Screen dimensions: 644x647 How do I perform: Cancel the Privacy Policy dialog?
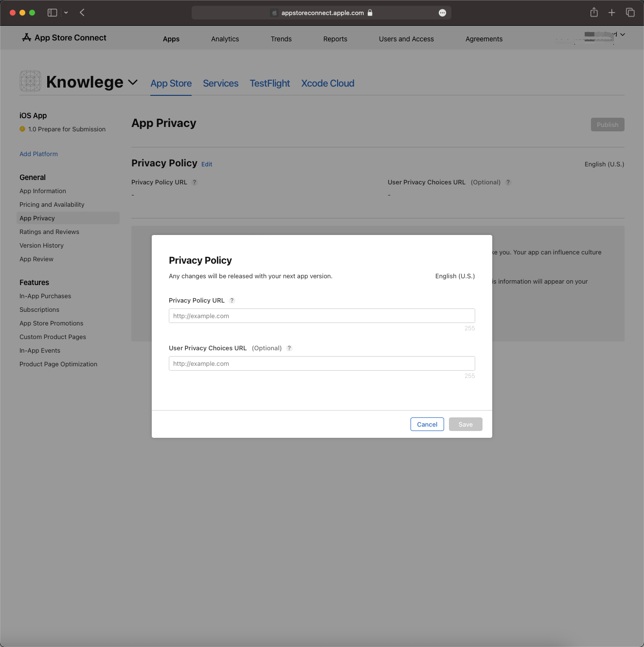coord(427,424)
